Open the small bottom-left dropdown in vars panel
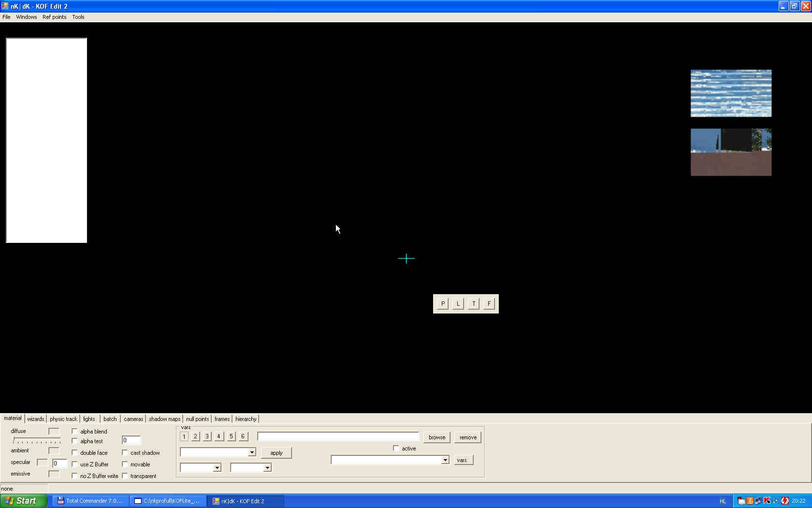 click(217, 468)
